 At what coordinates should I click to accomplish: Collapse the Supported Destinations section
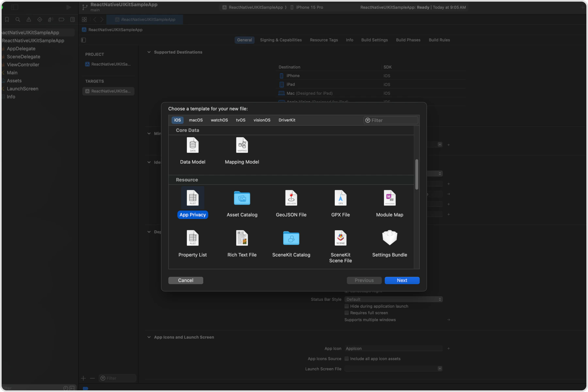pos(149,52)
